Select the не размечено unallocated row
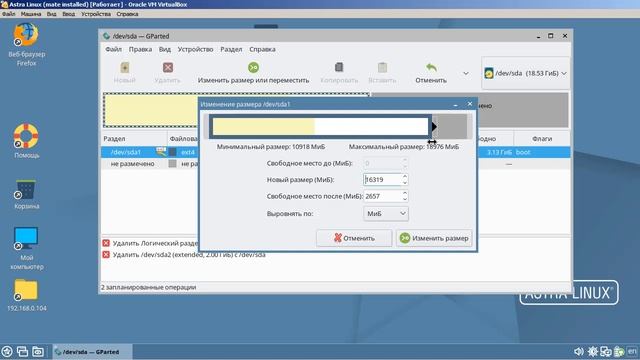Screen dimensions: 640x360 (x=336, y=164)
